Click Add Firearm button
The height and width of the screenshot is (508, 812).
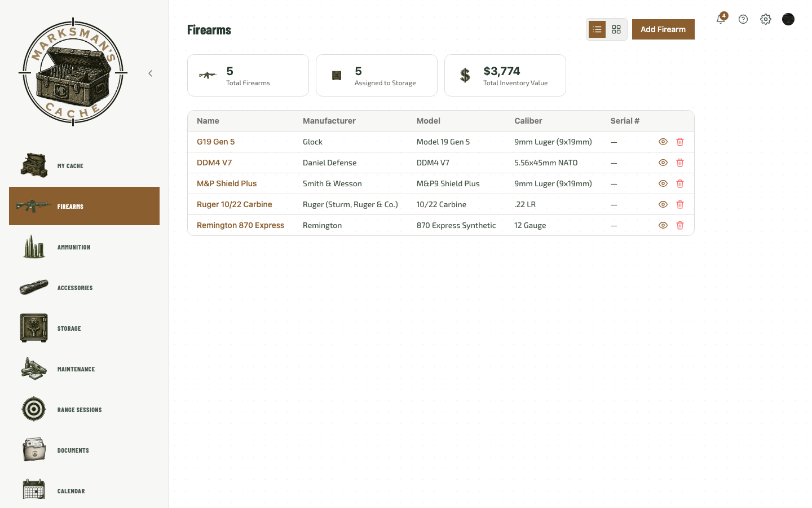pyautogui.click(x=663, y=29)
